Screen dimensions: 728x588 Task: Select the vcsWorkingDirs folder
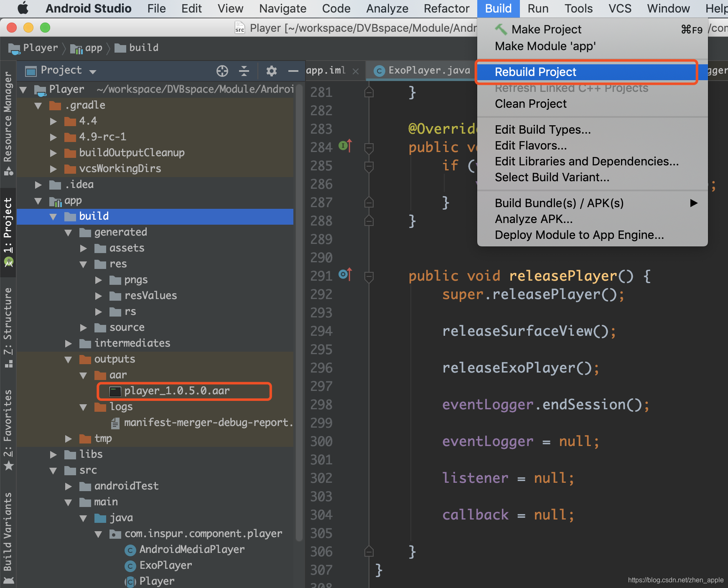coord(113,169)
